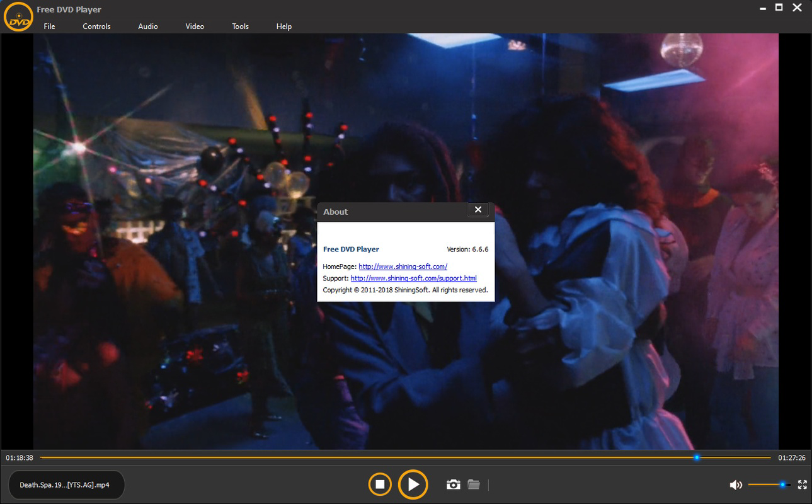Open the Controls menu
812x504 pixels.
click(x=96, y=26)
